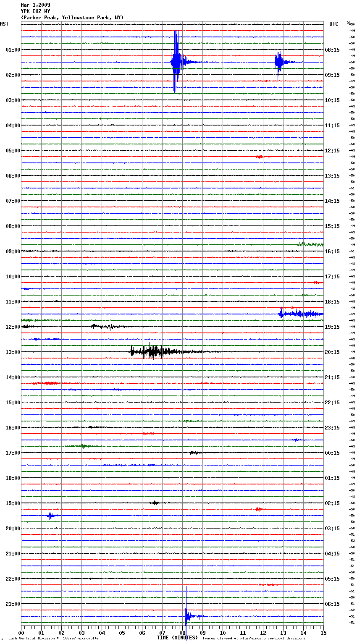Click the 11:00 MST time label
This screenshot has height=644, width=357.
click(13, 302)
